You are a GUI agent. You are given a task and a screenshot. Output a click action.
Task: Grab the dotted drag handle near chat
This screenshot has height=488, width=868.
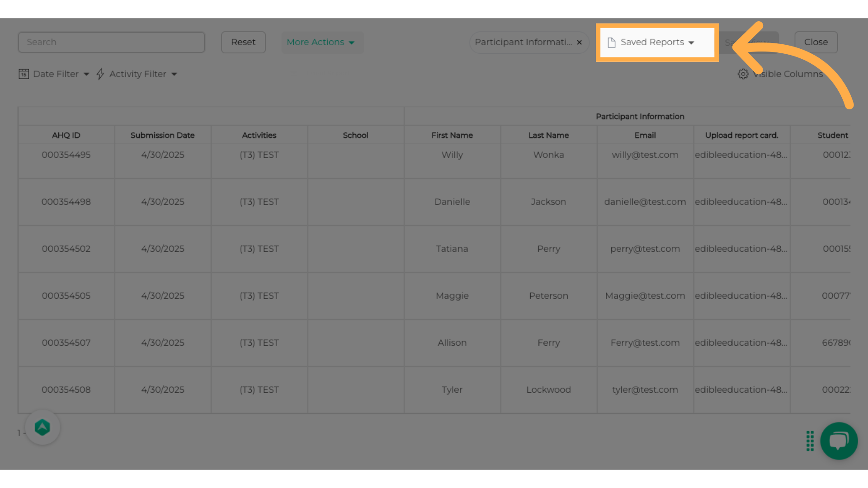pos(810,441)
